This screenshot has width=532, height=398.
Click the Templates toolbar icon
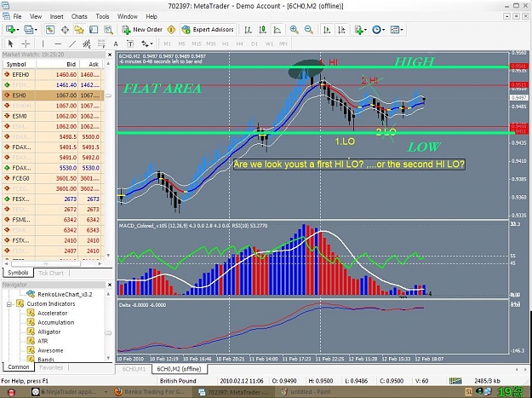pyautogui.click(x=395, y=30)
